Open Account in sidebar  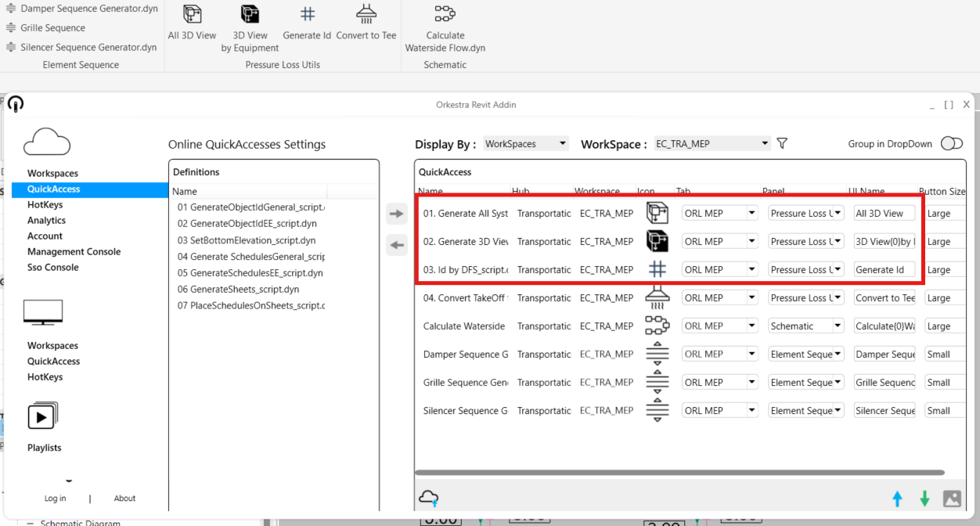coord(45,236)
